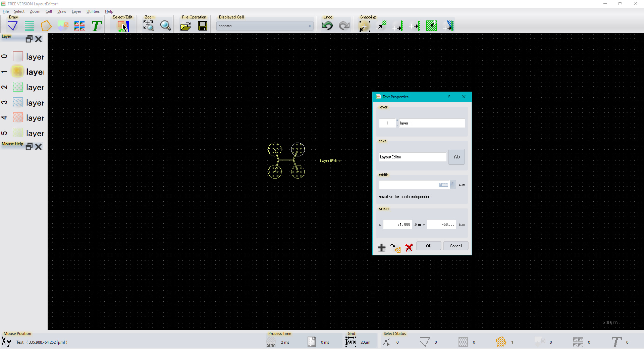Screen dimensions: 644x349
Task: Open the Displayed Cell dropdown
Action: pos(265,26)
